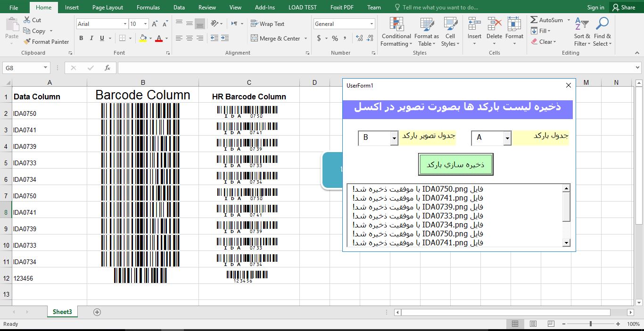Viewport: 644px width, 331px height.
Task: Click the Borders icon
Action: [x=122, y=38]
